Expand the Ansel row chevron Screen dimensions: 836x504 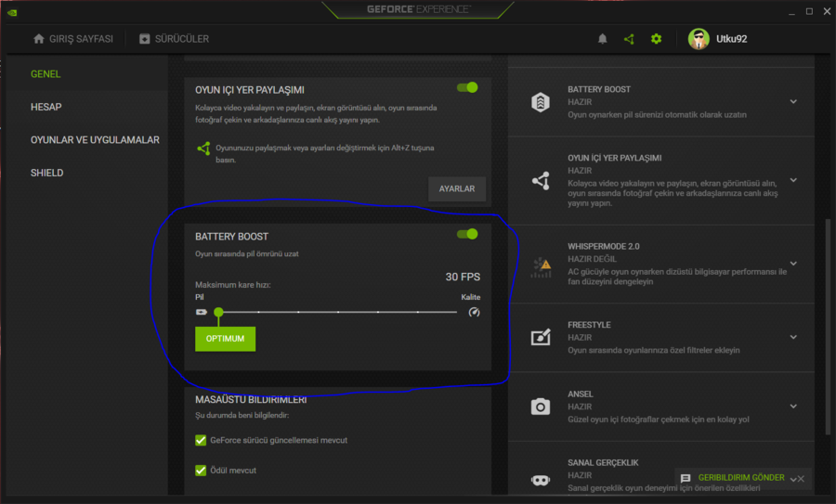(793, 406)
